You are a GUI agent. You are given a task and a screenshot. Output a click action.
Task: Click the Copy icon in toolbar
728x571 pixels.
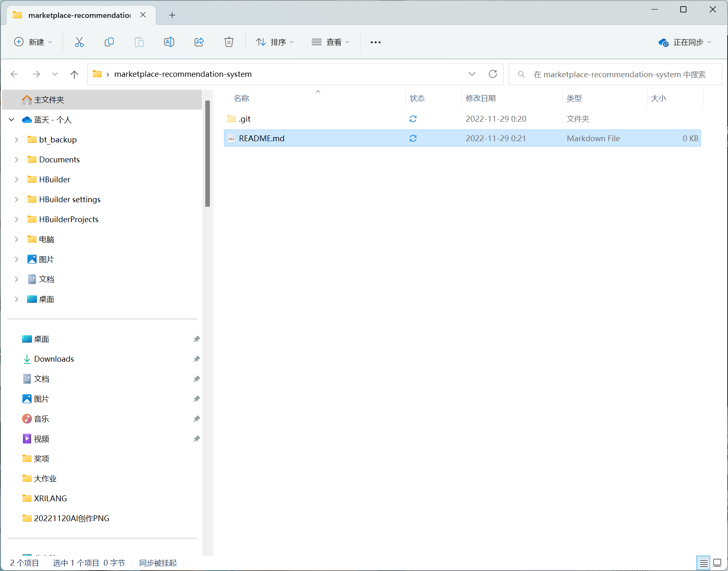(109, 42)
